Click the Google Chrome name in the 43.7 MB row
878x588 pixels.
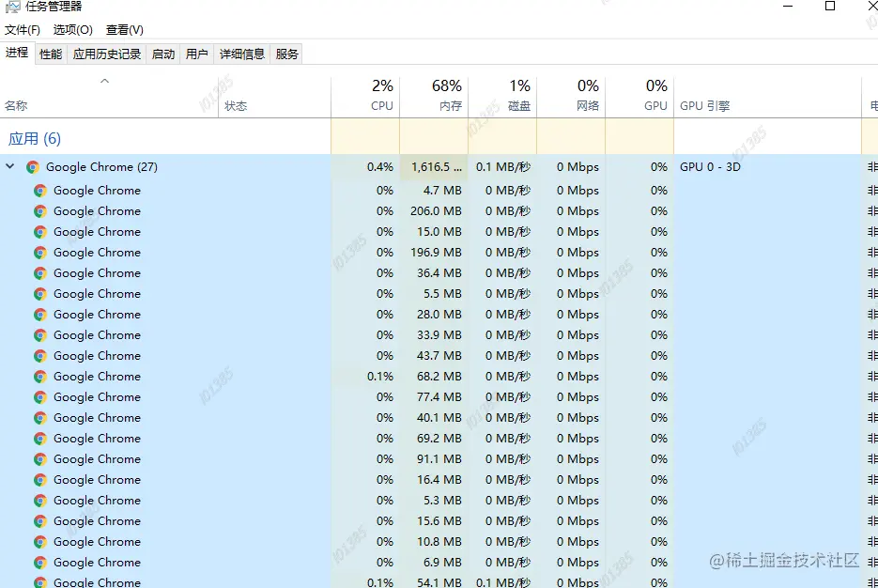(97, 356)
